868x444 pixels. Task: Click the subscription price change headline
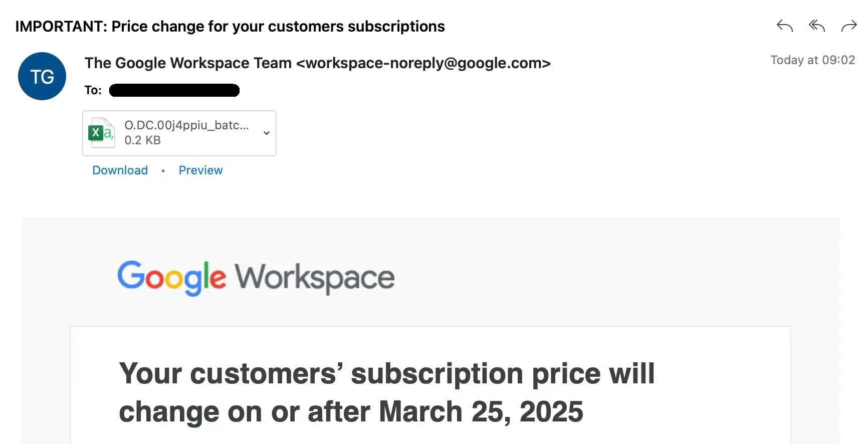click(386, 374)
